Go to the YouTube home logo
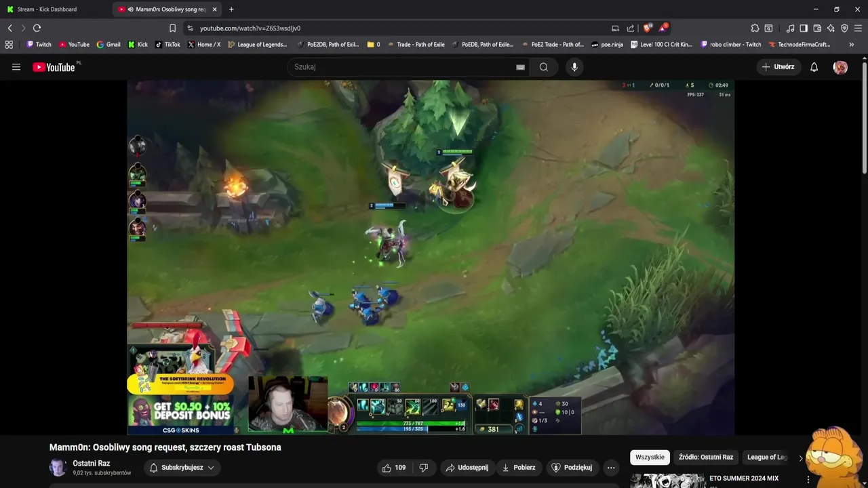The height and width of the screenshot is (488, 868). click(x=54, y=67)
